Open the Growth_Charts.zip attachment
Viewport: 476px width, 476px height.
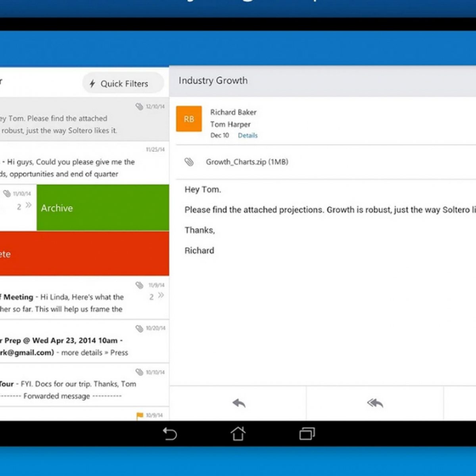click(247, 162)
